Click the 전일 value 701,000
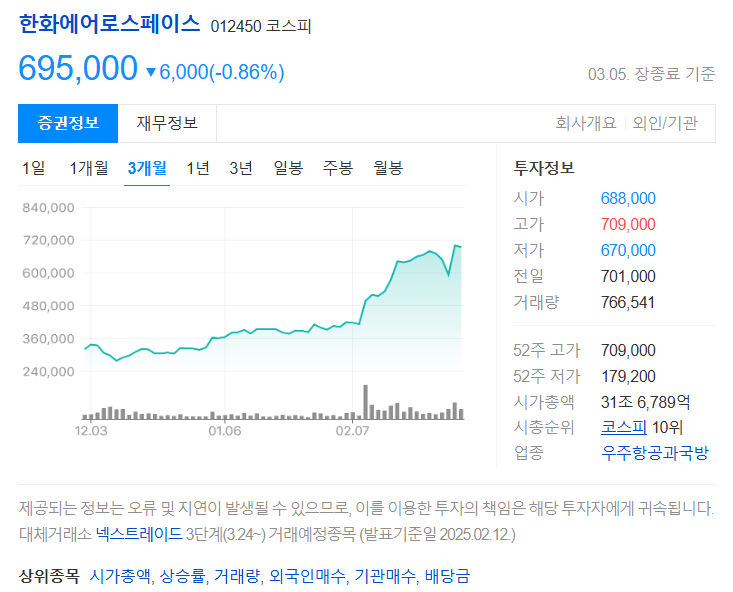The width and height of the screenshot is (733, 592). coord(628,276)
